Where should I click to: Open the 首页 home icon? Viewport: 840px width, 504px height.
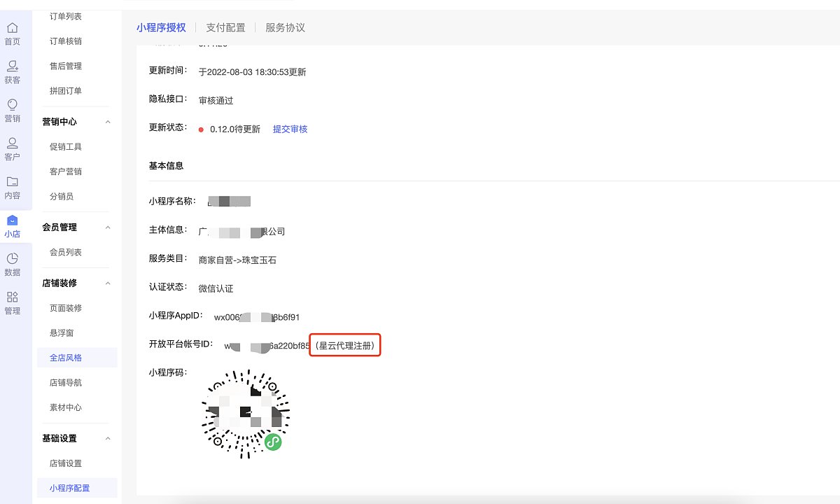[13, 34]
